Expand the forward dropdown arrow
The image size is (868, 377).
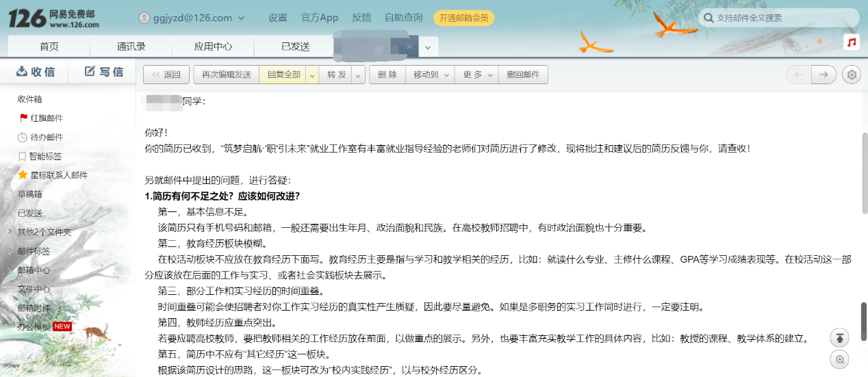pyautogui.click(x=359, y=75)
